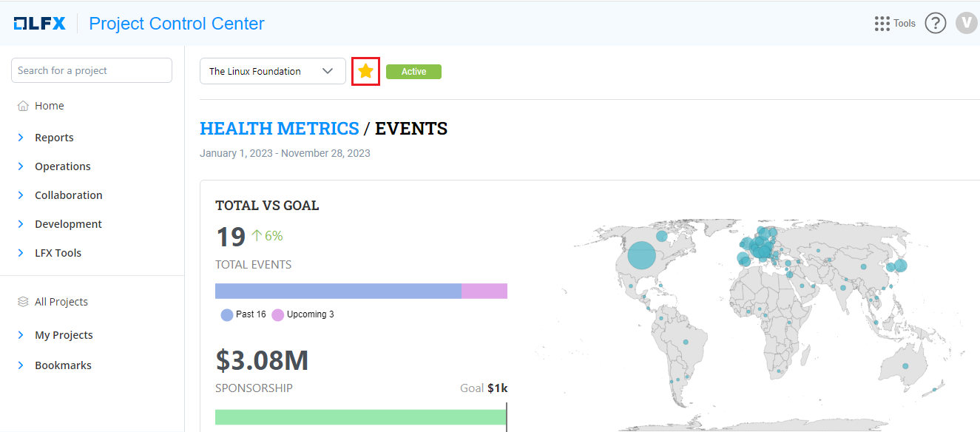Expand the Collaboration sidebar chevron
The height and width of the screenshot is (432, 980).
(21, 195)
